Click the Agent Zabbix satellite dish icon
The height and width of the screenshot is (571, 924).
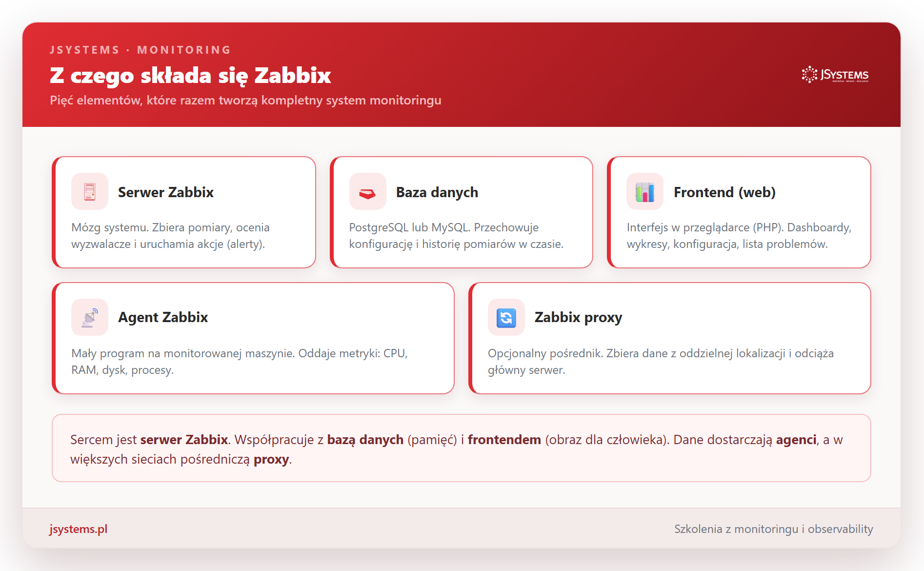point(90,317)
